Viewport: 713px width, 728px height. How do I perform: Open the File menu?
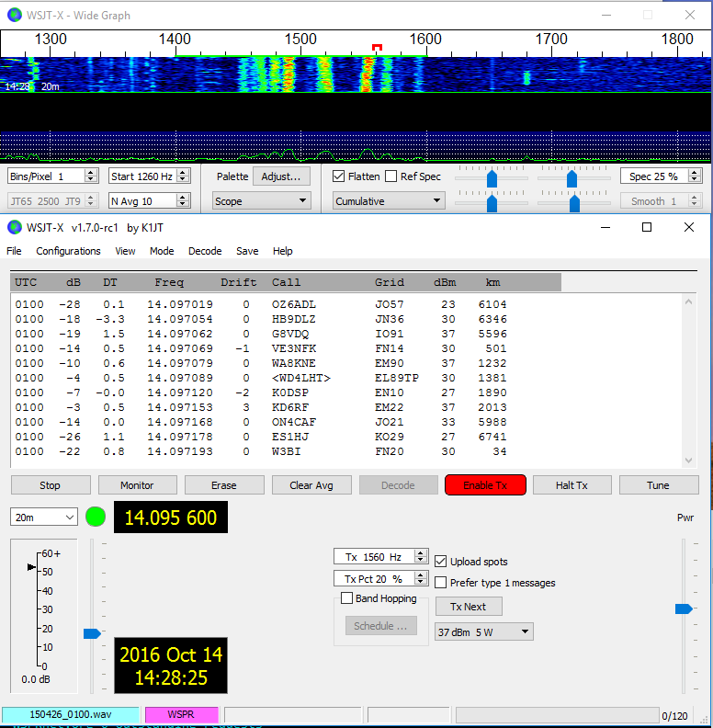(14, 251)
